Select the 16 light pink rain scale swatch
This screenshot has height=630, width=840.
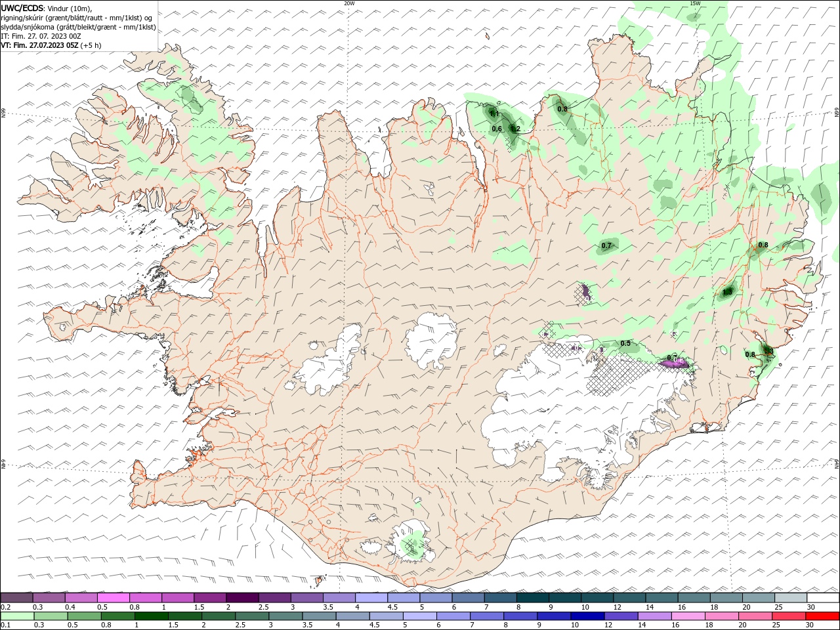point(688,616)
